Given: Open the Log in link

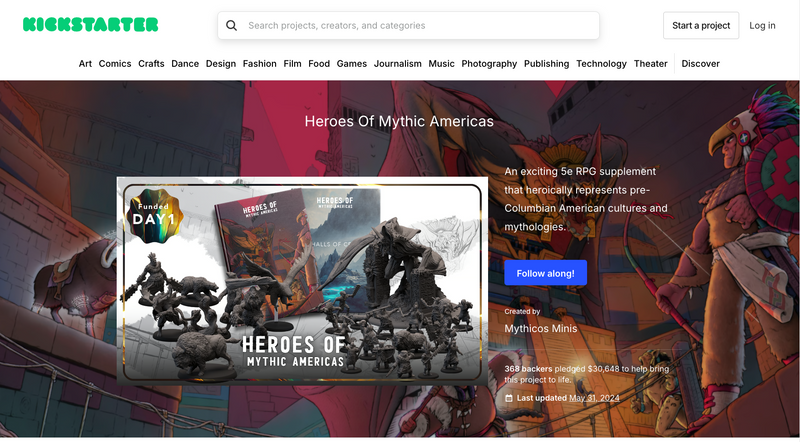Looking at the screenshot, I should 762,26.
